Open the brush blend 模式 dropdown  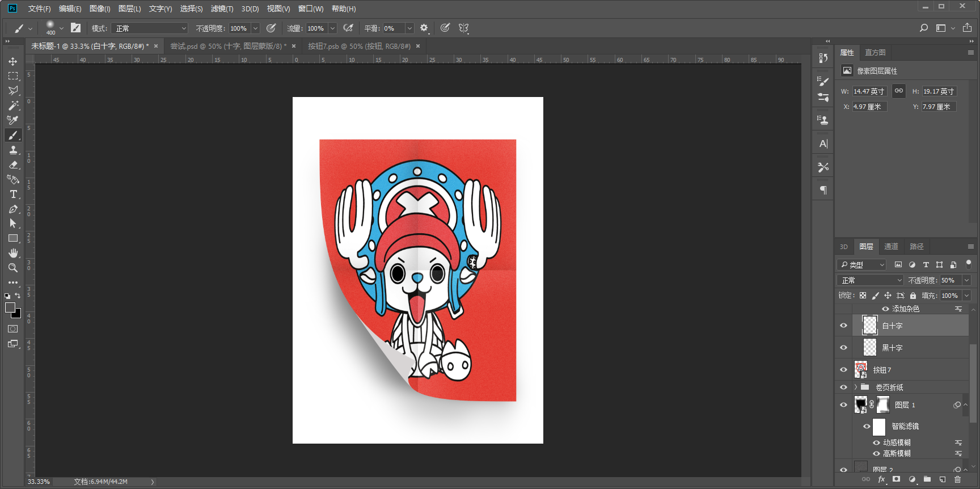tap(150, 28)
